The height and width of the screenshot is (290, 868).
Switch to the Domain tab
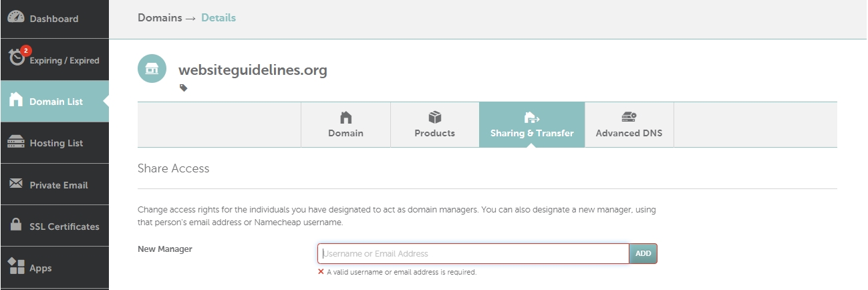[345, 124]
